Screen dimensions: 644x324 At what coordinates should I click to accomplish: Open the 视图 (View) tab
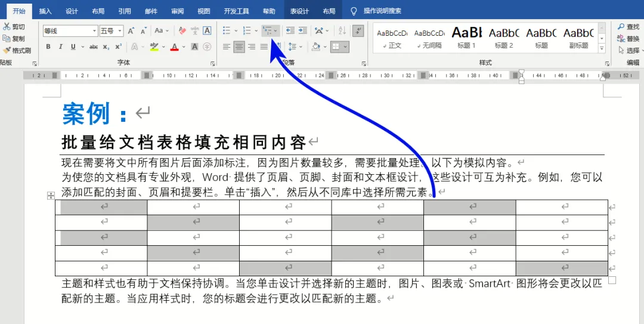click(x=204, y=11)
